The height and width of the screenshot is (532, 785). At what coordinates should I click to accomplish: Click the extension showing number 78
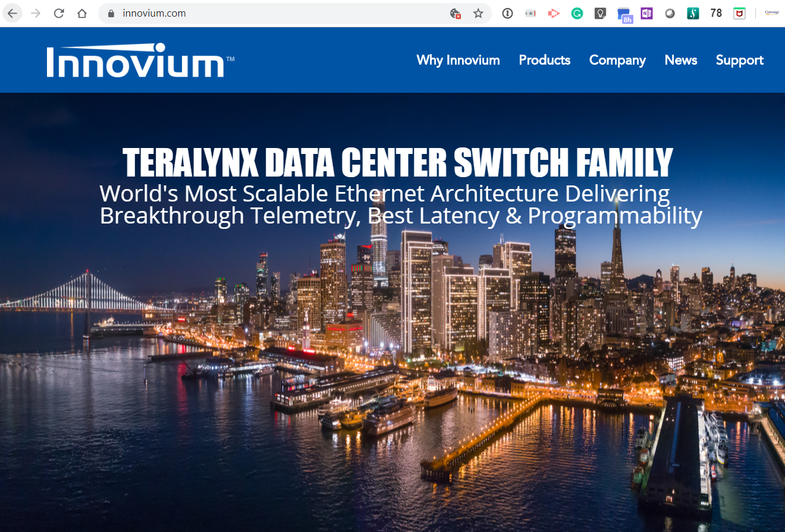coord(716,13)
